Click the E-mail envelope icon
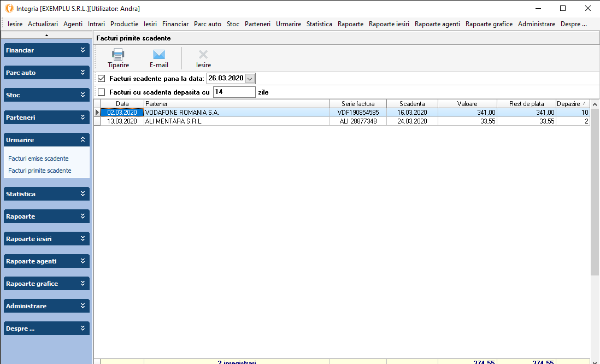 (158, 54)
